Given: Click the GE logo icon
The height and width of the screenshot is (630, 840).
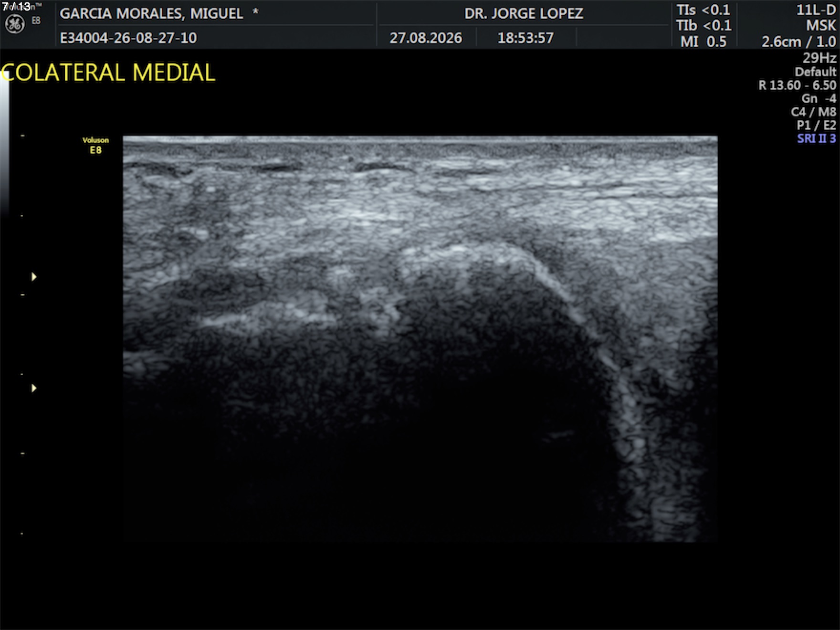Looking at the screenshot, I should (x=14, y=24).
